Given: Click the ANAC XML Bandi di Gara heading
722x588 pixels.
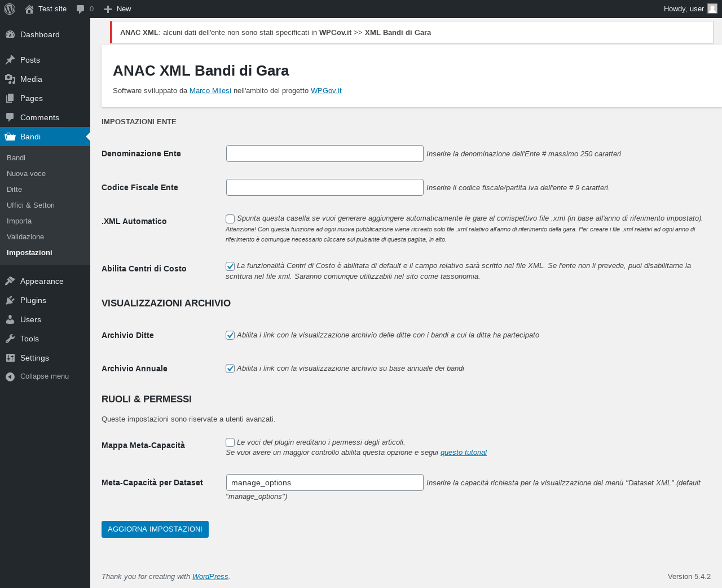Looking at the screenshot, I should [201, 71].
